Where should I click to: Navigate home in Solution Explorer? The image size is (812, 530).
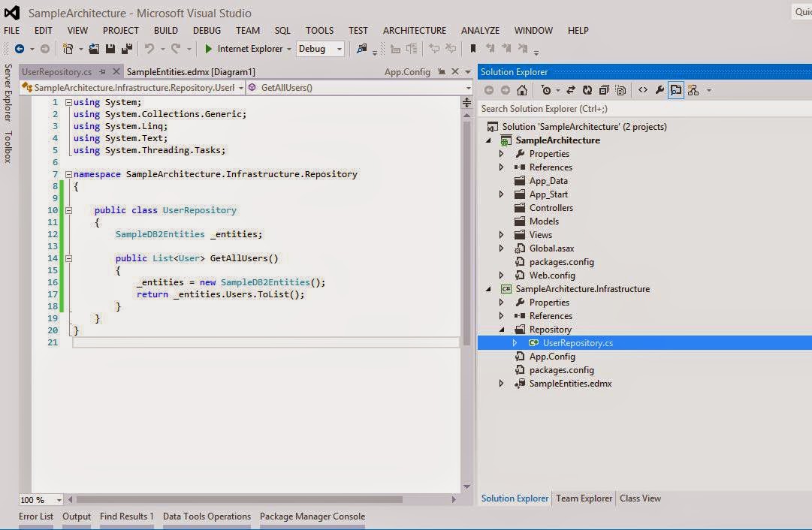tap(522, 89)
